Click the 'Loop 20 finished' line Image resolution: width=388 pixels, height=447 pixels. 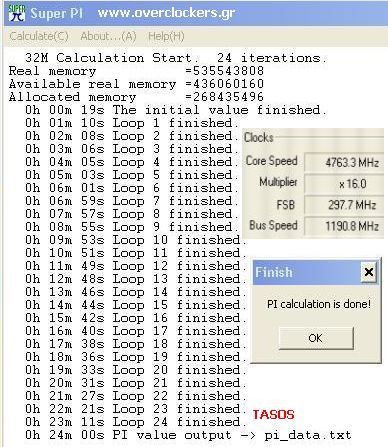point(136,370)
